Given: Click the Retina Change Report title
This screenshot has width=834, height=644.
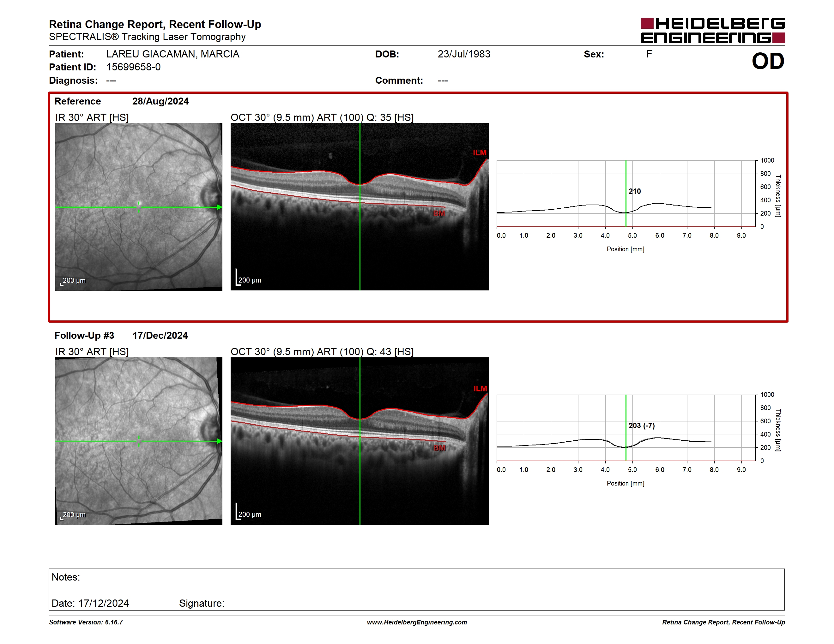Looking at the screenshot, I should click(x=155, y=24).
